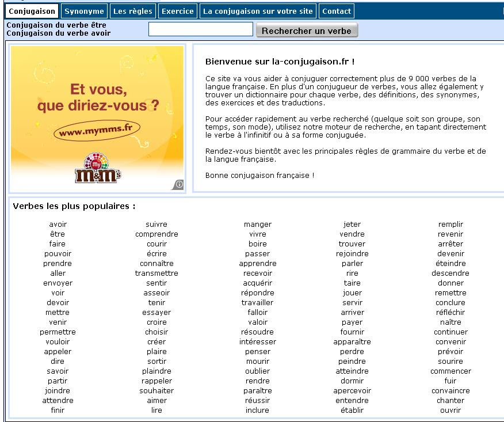Screen dimensions: 504x422
Task: Switch to the Synonyme tab
Action: click(x=84, y=12)
